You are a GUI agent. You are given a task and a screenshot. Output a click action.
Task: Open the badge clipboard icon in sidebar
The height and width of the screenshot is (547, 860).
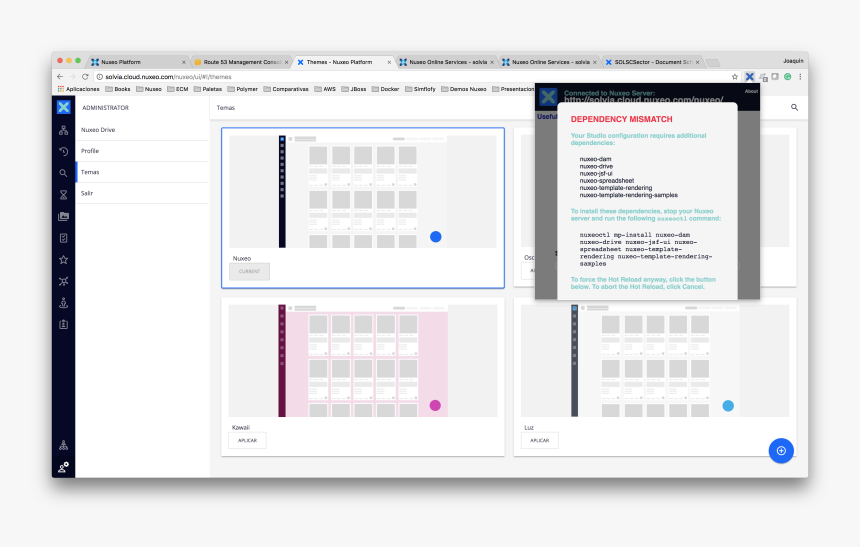pyautogui.click(x=64, y=324)
